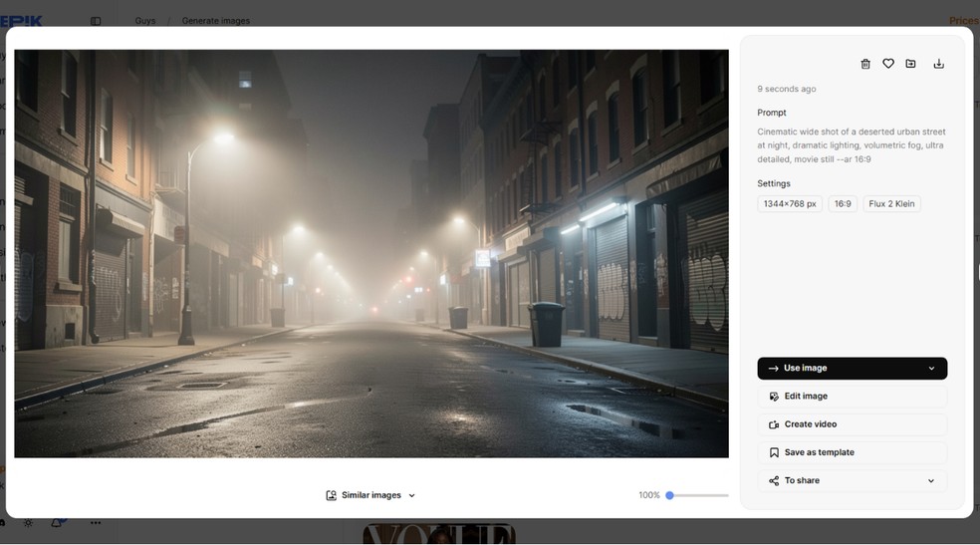Delete the image with the trash icon

864,64
